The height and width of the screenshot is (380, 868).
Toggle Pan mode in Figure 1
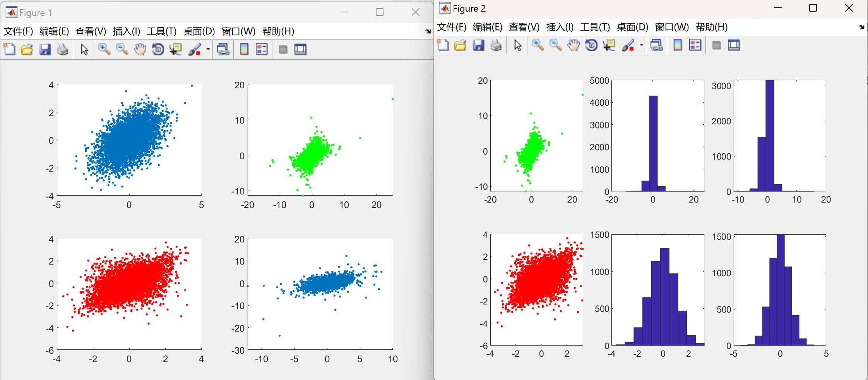click(140, 49)
